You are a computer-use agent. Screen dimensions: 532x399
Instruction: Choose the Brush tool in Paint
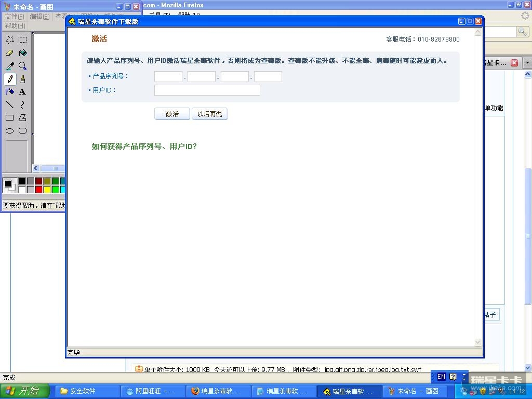[22, 79]
